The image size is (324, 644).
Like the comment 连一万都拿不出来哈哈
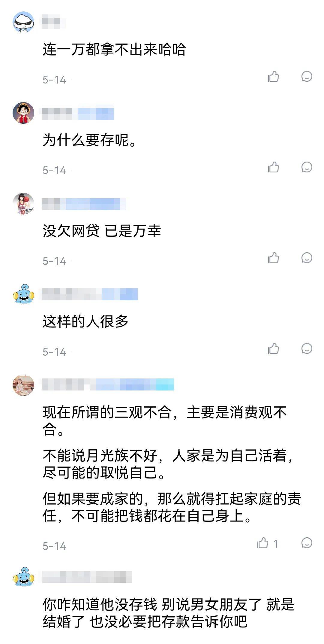pos(274,77)
